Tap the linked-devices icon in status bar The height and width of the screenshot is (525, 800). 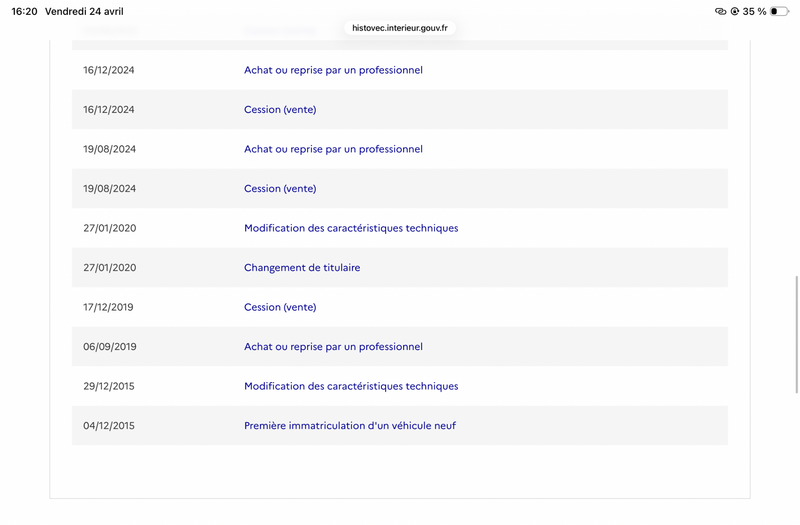(x=720, y=11)
